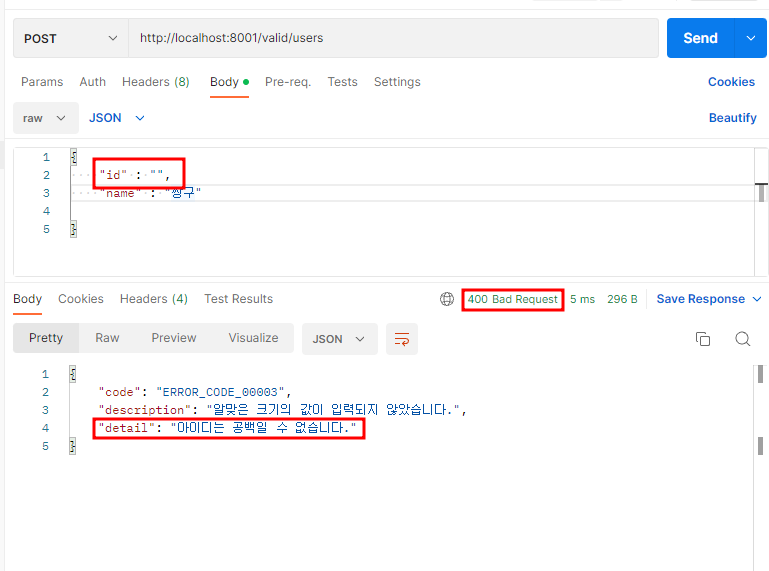The width and height of the screenshot is (769, 571).
Task: Toggle the wrap lines icon
Action: tap(402, 339)
